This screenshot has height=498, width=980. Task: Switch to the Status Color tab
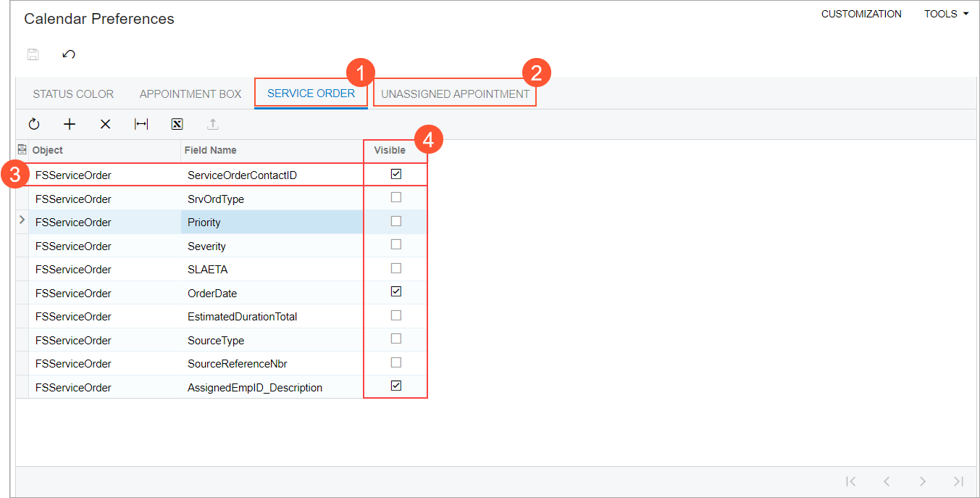point(73,94)
